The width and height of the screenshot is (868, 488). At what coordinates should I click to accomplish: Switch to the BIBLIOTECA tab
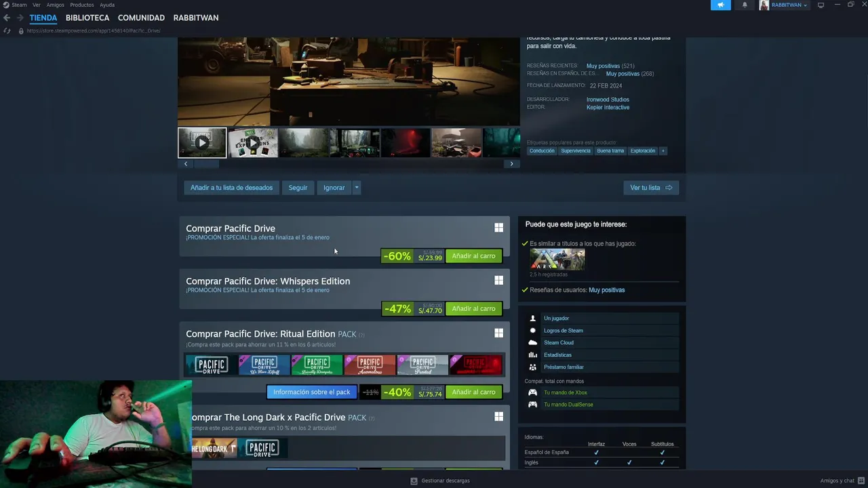[87, 18]
